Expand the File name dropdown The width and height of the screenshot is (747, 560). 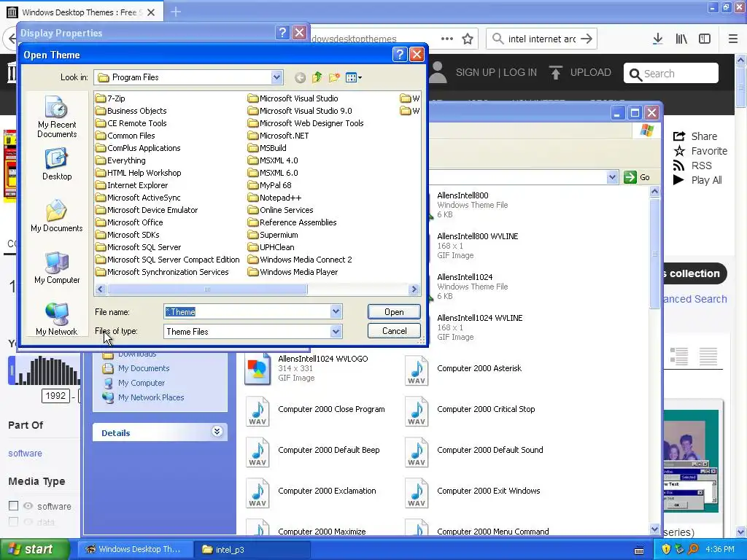point(336,312)
